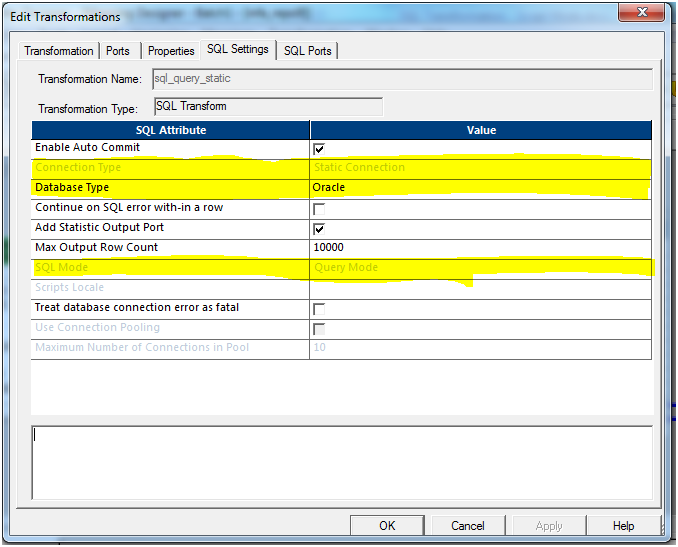Click the Cancel button
Image resolution: width=678 pixels, height=547 pixels.
pos(468,526)
